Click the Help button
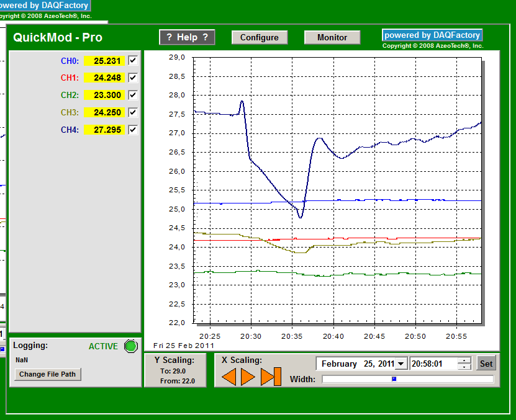The width and height of the screenshot is (516, 420). coord(188,37)
